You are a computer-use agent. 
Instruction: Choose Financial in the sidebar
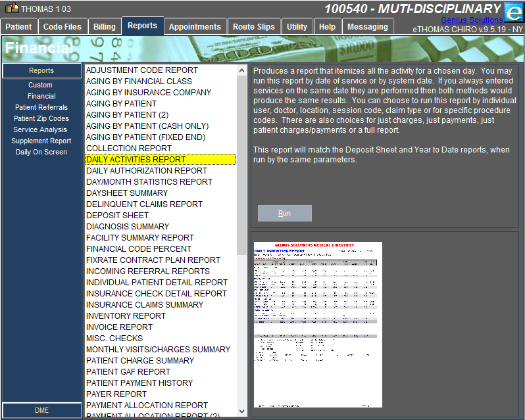click(41, 97)
